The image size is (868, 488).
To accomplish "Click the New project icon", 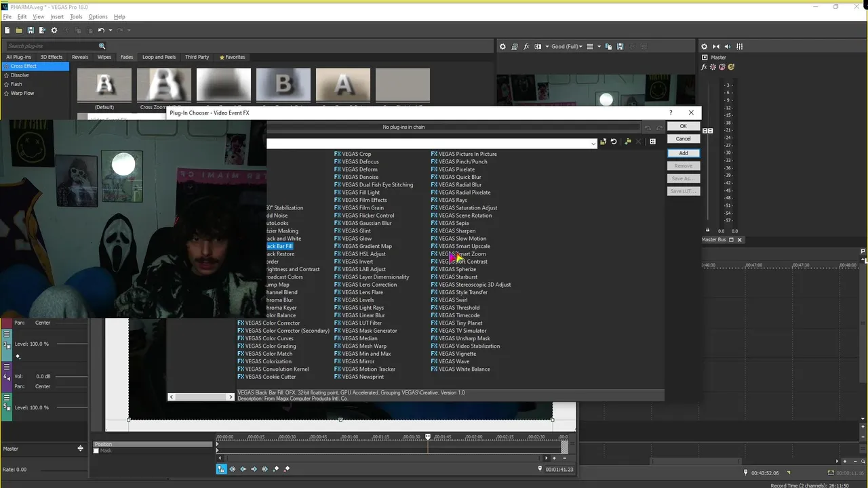I will (x=7, y=30).
